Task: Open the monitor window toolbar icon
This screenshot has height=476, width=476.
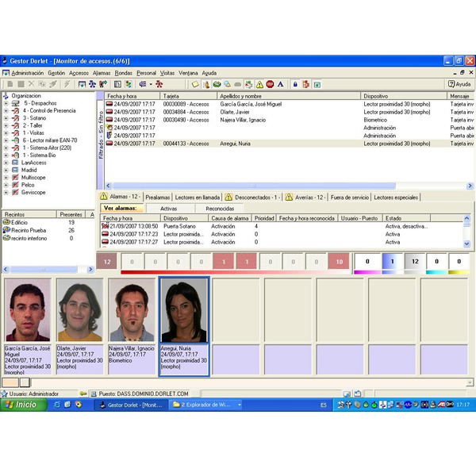Action: click(x=82, y=84)
